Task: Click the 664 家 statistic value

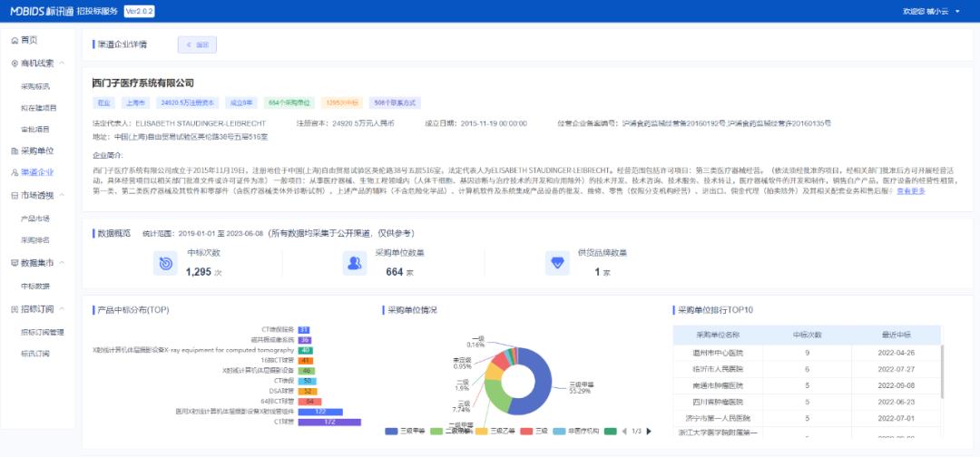Action: point(399,272)
